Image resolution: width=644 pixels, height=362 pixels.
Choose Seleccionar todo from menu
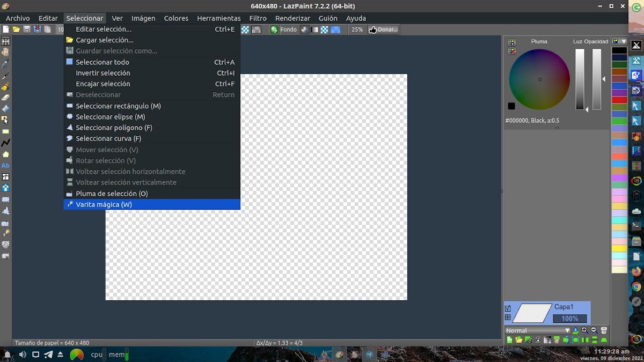(152, 62)
